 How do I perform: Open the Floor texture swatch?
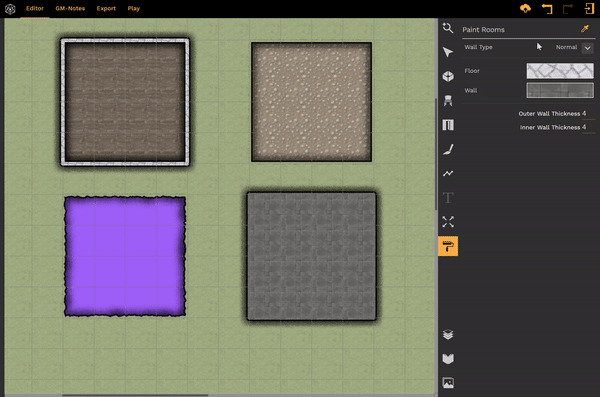pos(560,71)
